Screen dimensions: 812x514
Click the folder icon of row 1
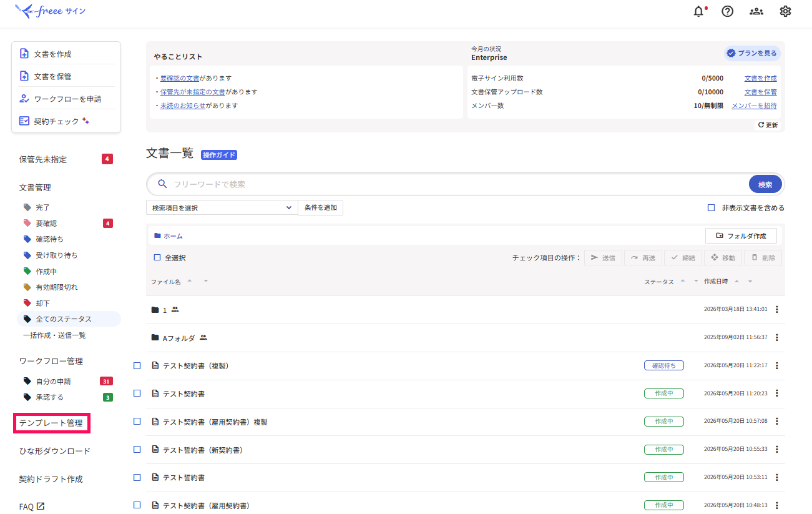(x=155, y=310)
